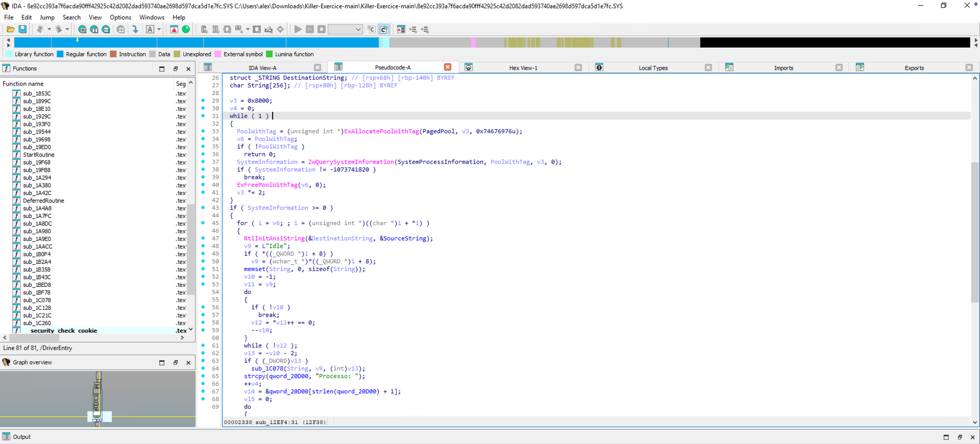Close the Pseudocode-A tab
This screenshot has width=980, height=444.
pos(448,67)
